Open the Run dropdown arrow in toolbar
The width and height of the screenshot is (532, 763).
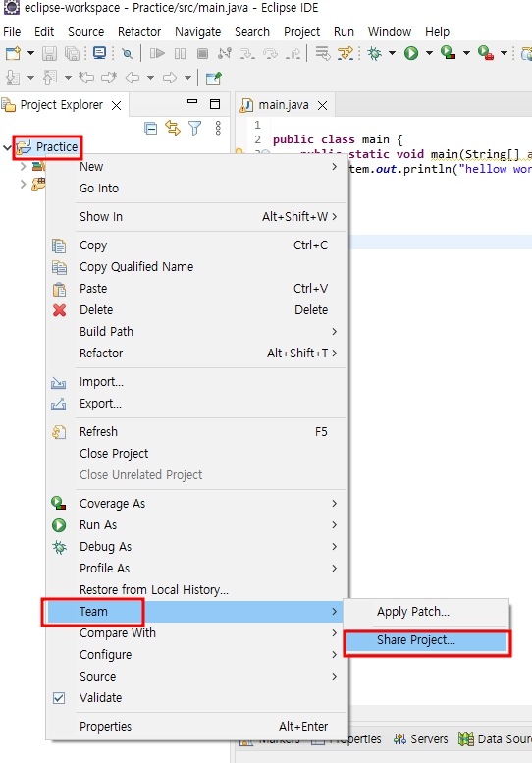coord(429,53)
